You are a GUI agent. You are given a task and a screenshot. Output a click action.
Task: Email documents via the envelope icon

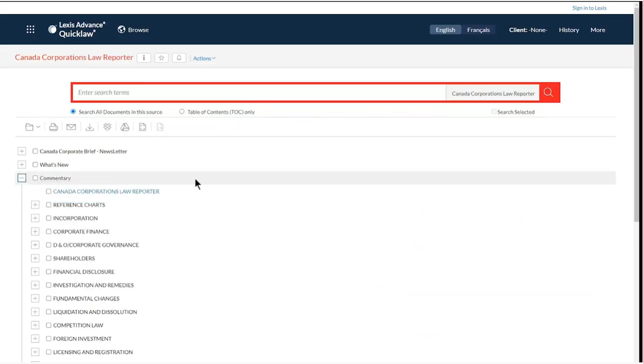point(71,127)
